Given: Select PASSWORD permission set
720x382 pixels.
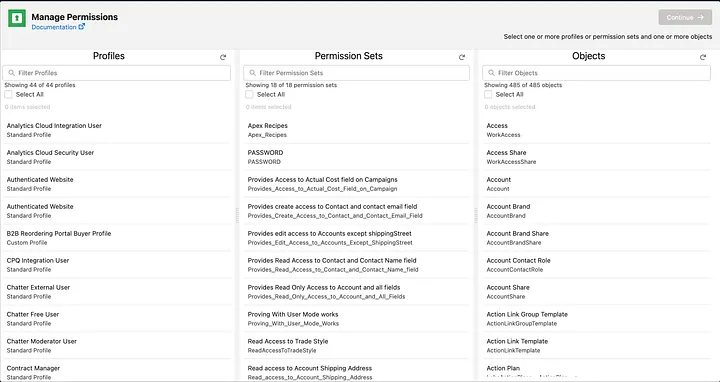Looking at the screenshot, I should tap(356, 157).
